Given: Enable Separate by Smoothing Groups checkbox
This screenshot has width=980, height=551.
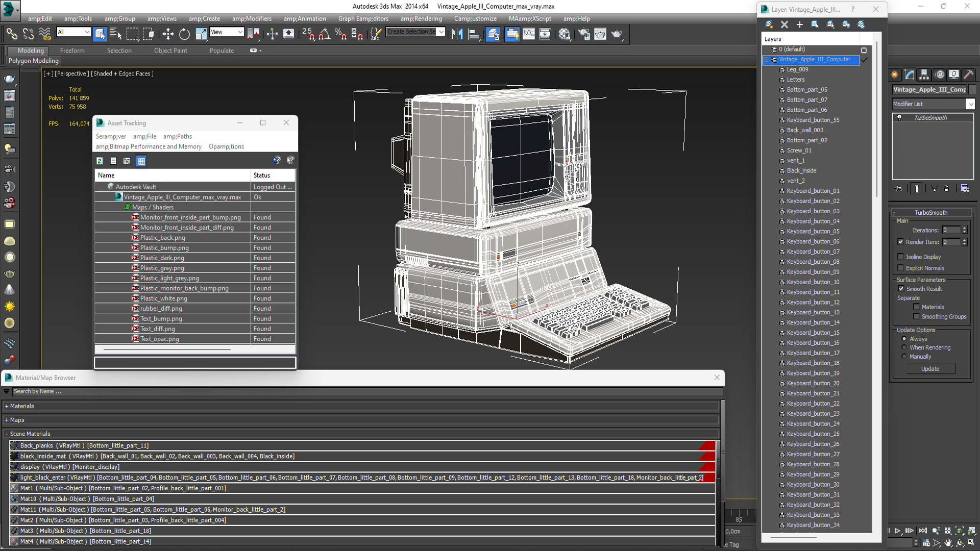Looking at the screenshot, I should (916, 317).
